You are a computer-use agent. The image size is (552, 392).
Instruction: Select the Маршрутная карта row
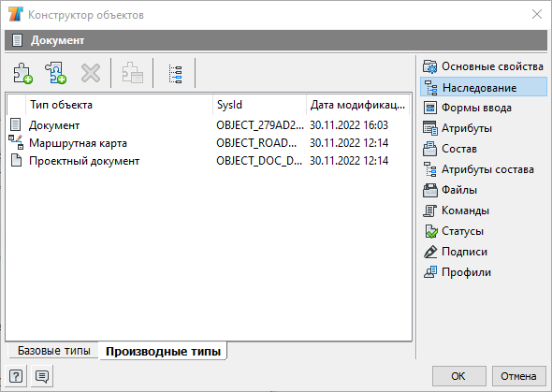[209, 143]
